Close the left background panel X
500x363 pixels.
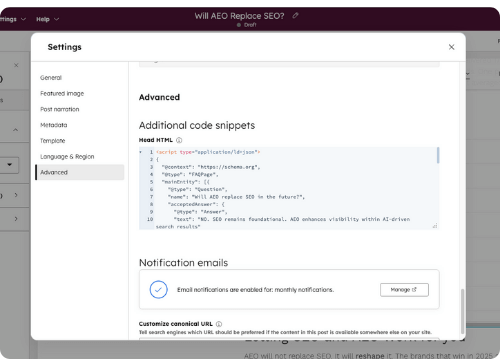pyautogui.click(x=16, y=65)
